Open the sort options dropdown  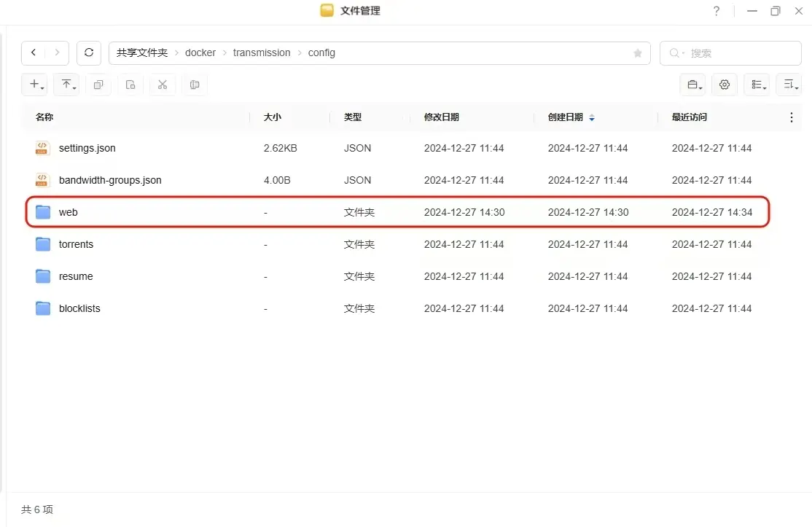(789, 85)
